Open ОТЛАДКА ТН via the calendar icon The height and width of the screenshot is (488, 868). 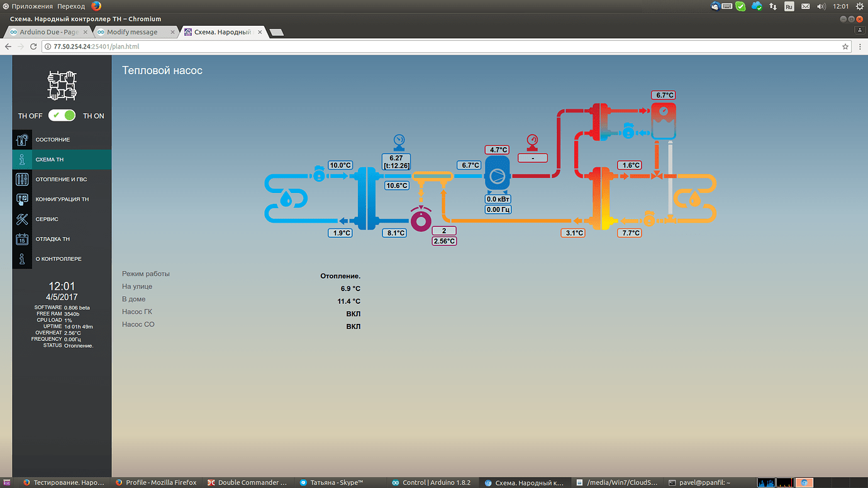(22, 239)
